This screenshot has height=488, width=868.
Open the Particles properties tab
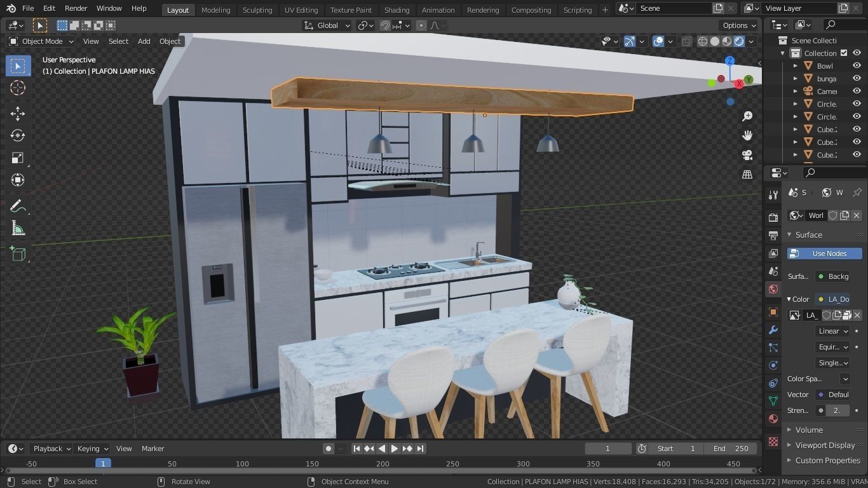point(773,348)
